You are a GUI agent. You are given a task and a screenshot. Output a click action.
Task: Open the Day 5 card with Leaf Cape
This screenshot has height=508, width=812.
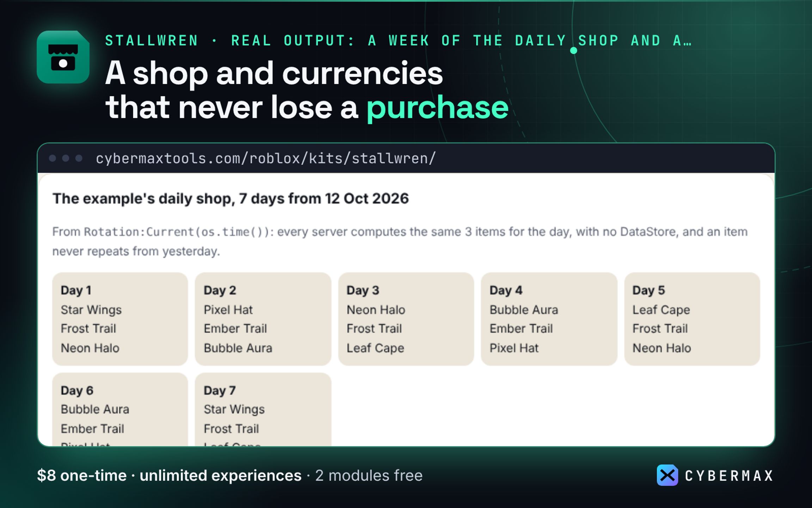pos(692,319)
